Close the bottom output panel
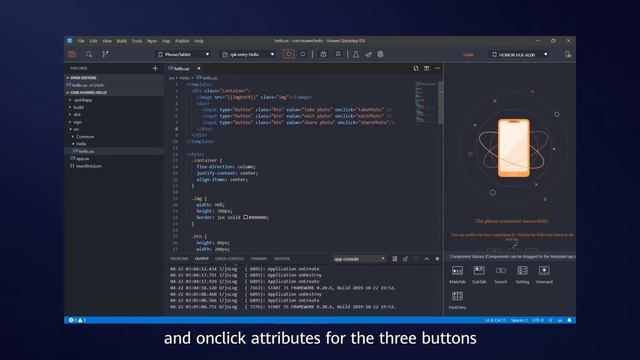 point(437,259)
